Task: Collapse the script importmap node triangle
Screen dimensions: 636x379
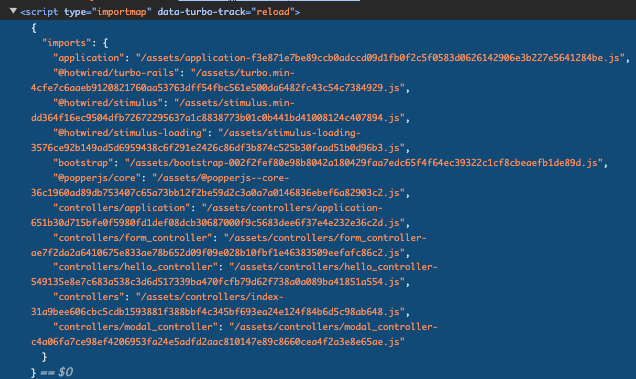Action: point(13,11)
